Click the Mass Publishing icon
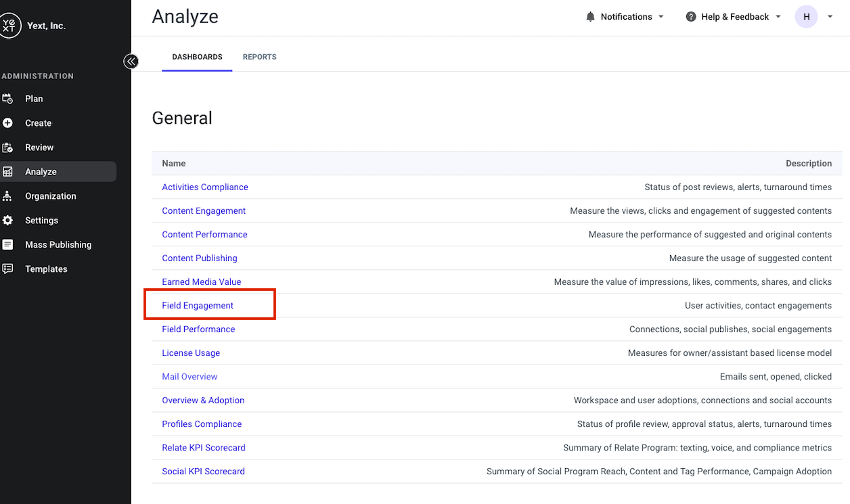The image size is (850, 504). point(7,245)
